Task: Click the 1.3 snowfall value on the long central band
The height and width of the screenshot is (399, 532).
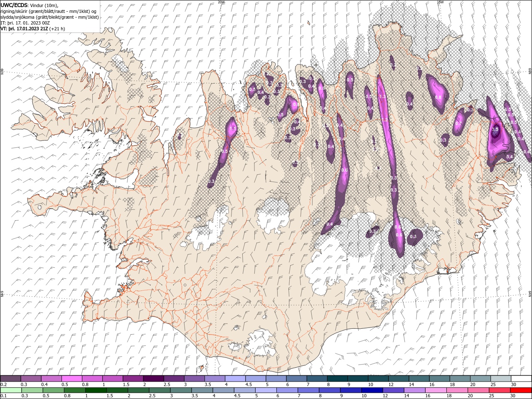Action: click(383, 96)
